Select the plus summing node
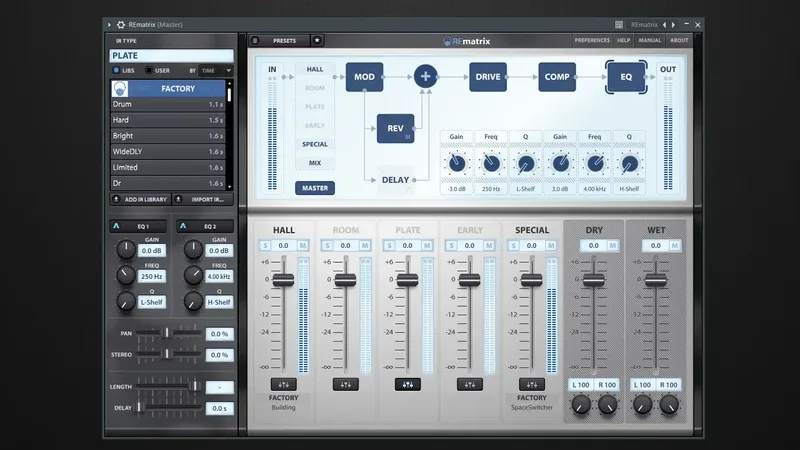This screenshot has width=800, height=450. [425, 77]
